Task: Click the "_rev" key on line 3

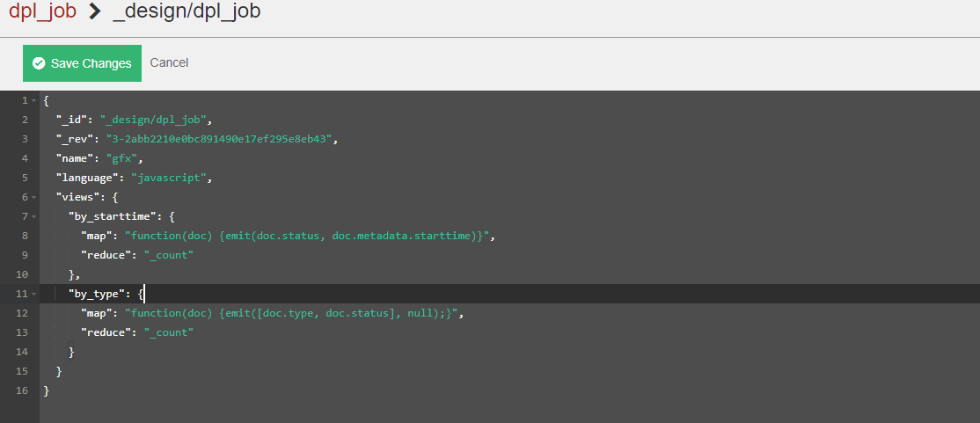Action: click(x=75, y=139)
